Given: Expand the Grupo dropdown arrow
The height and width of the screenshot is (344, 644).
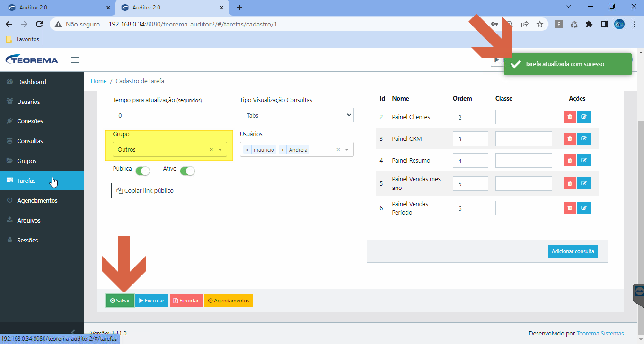Looking at the screenshot, I should point(220,150).
